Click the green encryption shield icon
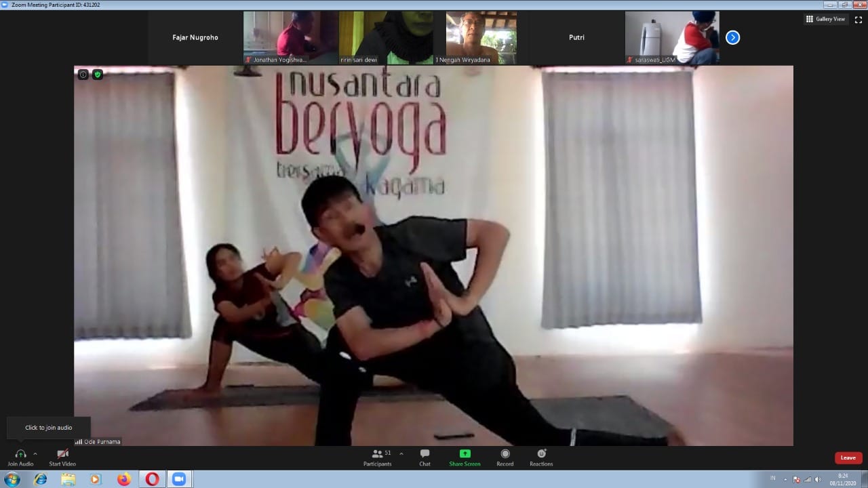 pyautogui.click(x=98, y=75)
